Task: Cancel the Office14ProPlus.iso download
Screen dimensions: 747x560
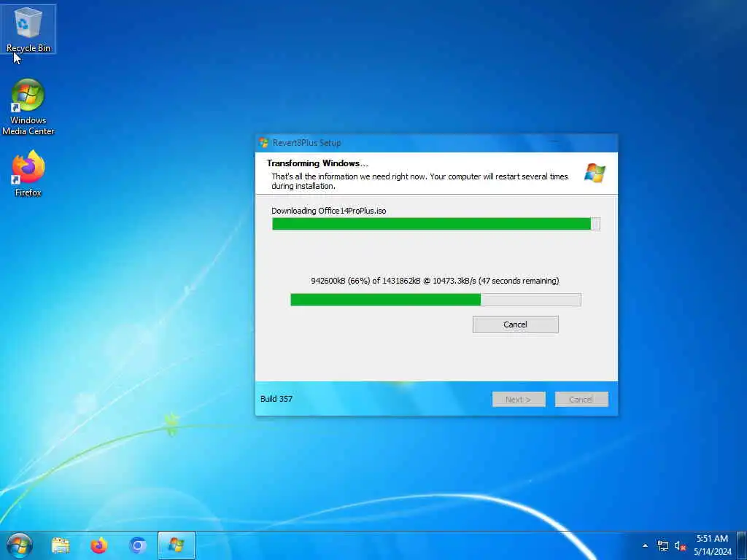Action: pyautogui.click(x=516, y=324)
